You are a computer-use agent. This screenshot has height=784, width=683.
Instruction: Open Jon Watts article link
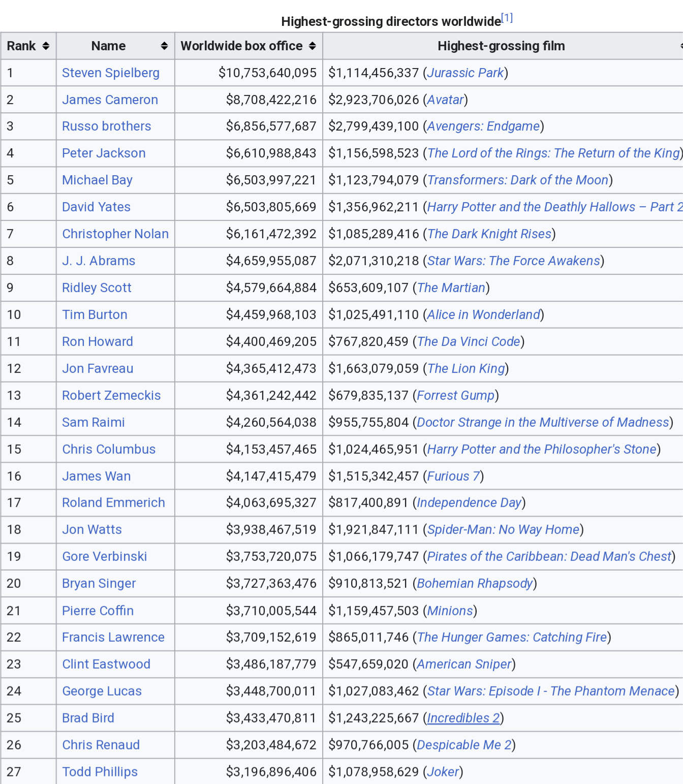click(92, 530)
